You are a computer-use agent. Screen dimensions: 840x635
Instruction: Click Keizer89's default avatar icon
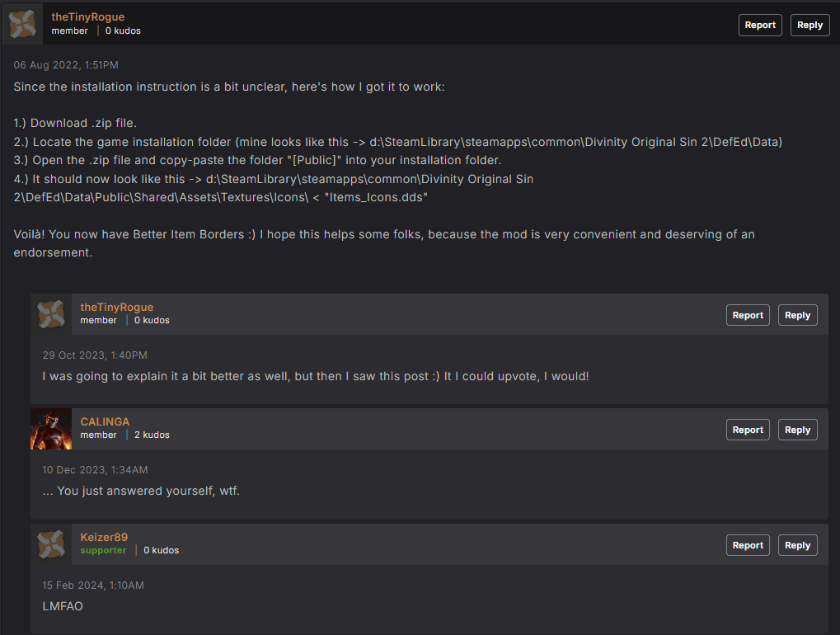coord(51,544)
